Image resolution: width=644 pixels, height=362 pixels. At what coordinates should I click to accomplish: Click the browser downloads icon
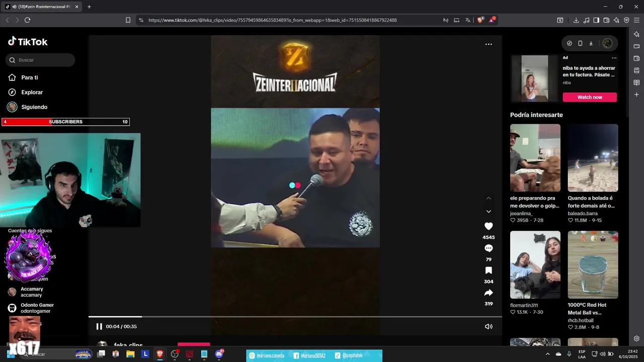click(576, 20)
